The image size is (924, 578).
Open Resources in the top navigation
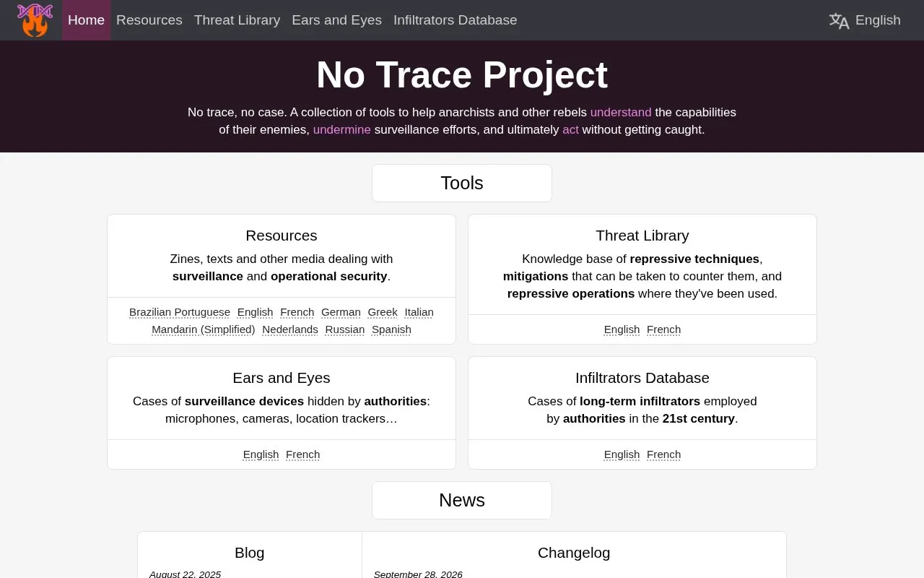(x=149, y=20)
